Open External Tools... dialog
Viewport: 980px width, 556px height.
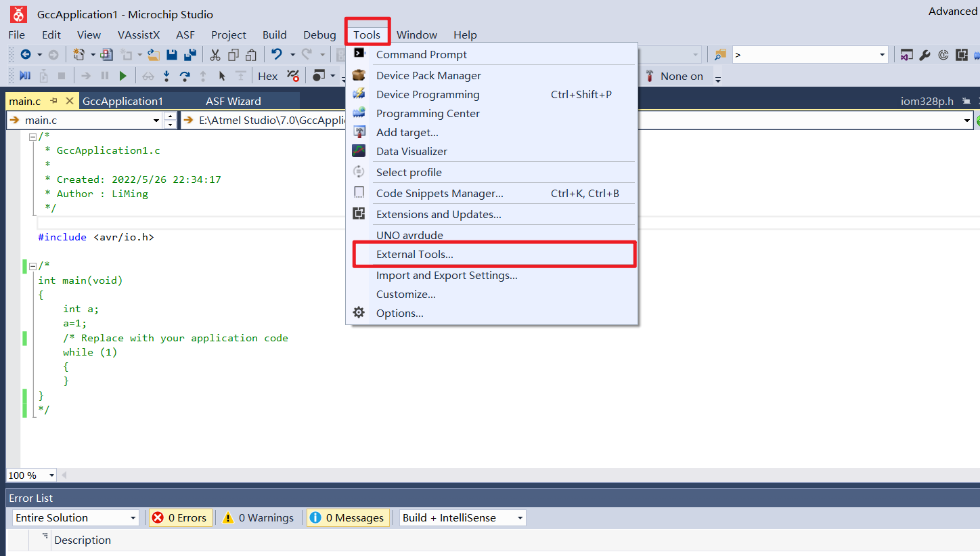point(492,254)
